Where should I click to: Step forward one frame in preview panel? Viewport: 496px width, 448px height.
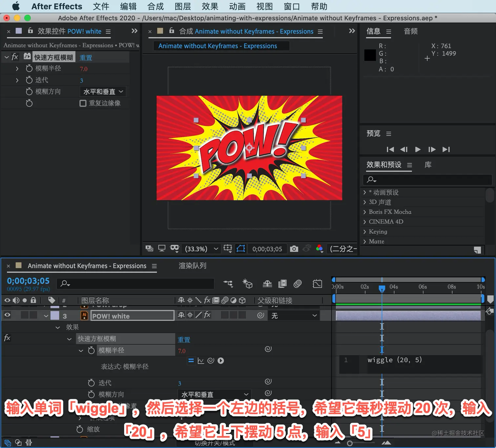pyautogui.click(x=432, y=149)
